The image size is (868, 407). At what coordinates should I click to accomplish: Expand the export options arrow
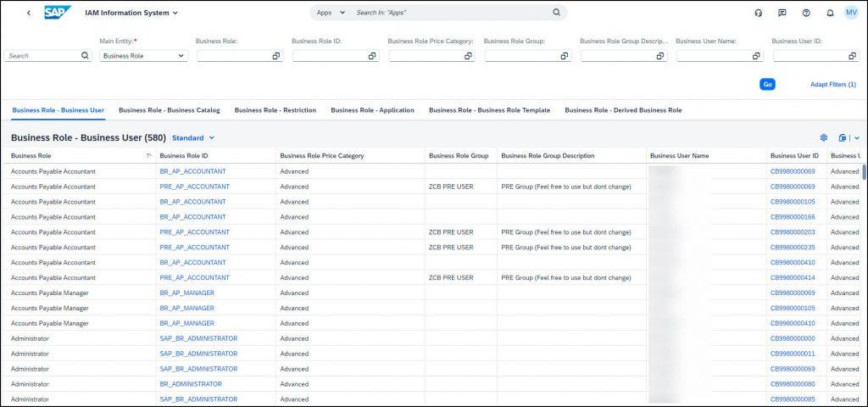tap(857, 138)
